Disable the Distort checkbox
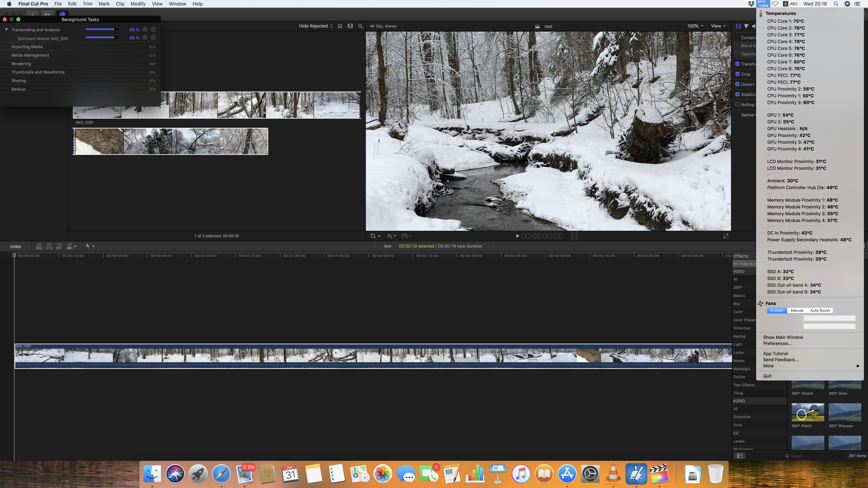This screenshot has height=488, width=868. pos(738,84)
